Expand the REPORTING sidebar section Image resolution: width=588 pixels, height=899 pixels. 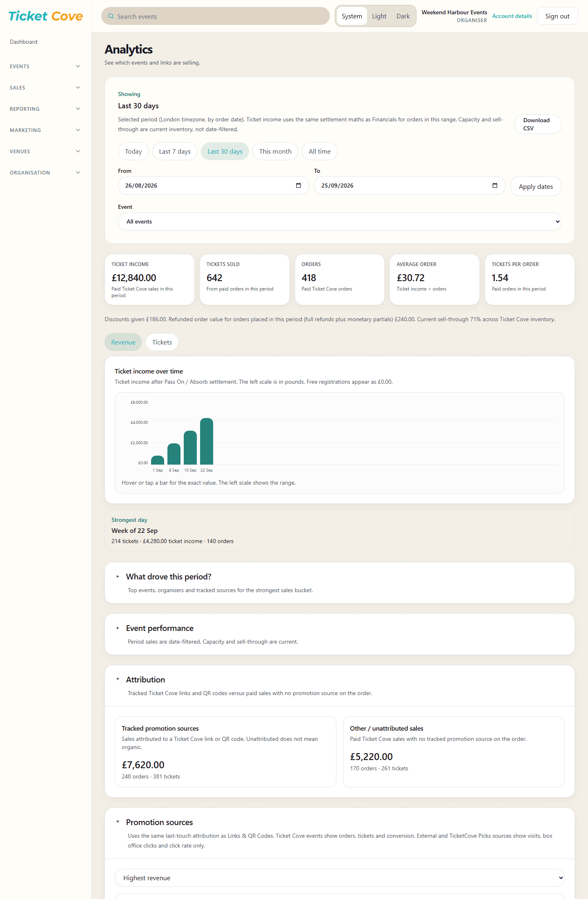click(45, 109)
